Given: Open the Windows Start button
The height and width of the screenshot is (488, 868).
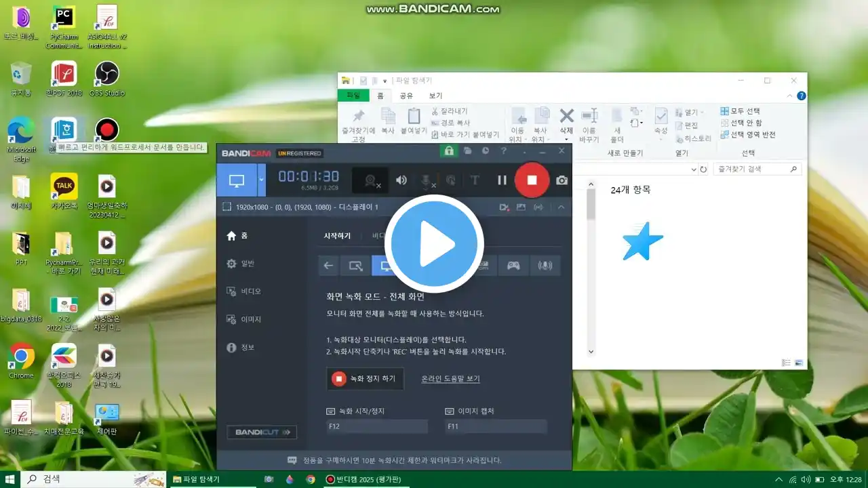Looking at the screenshot, I should click(10, 479).
